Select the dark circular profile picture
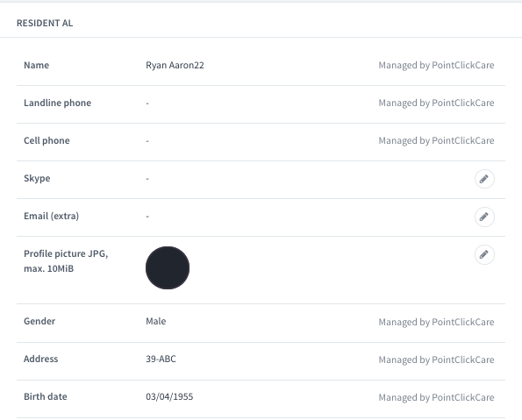The width and height of the screenshot is (522, 420). pyautogui.click(x=168, y=268)
